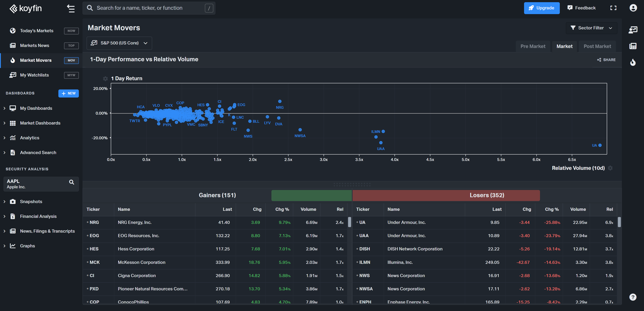Expand Financial Analysis section
Viewport: 644px width, 311px height.
pos(5,216)
